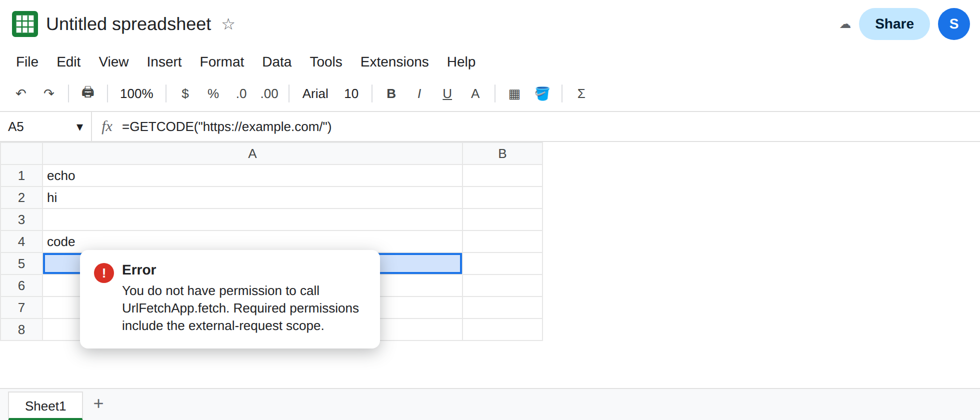Select row 4 header
The width and height of the screenshot is (980, 420).
[21, 241]
